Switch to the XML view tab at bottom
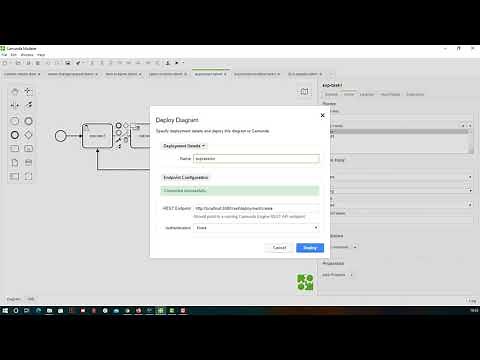Viewport: 480px width, 360px height. coord(31,299)
